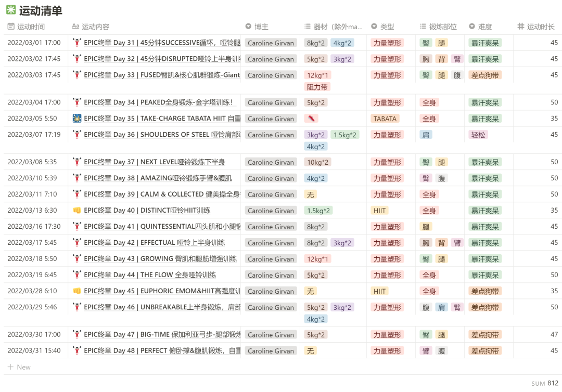This screenshot has width=562, height=392.
Task: Click the duration value 35 in Day 35 row
Action: 554,119
